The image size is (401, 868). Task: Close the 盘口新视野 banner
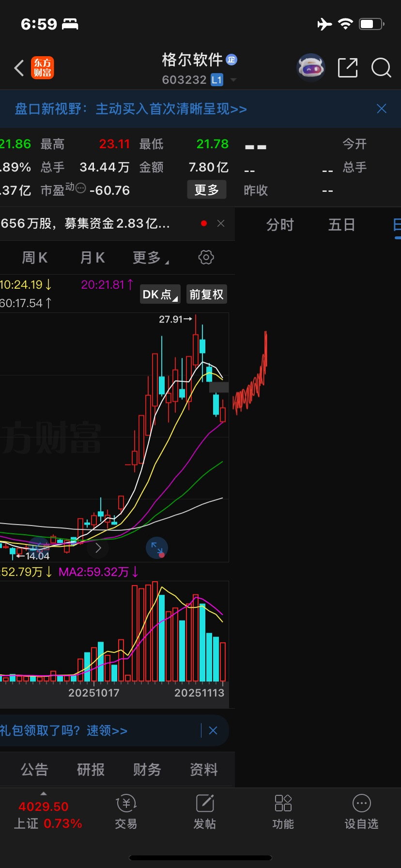click(x=382, y=108)
